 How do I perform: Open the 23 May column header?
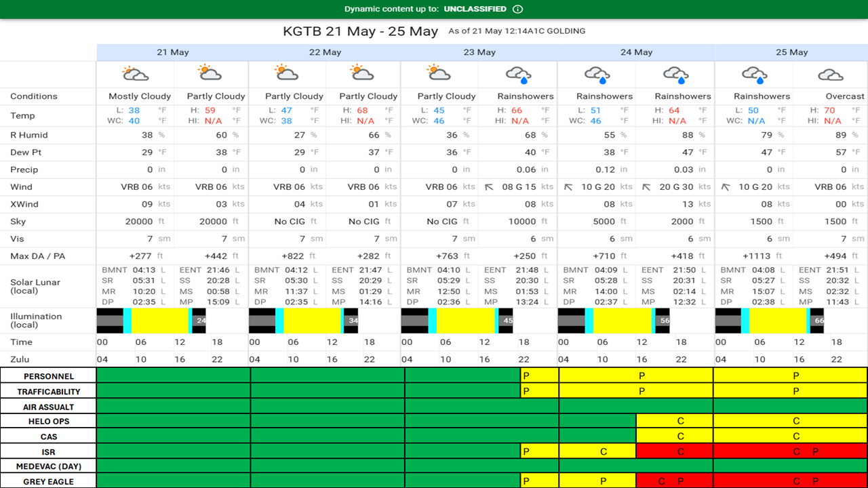pyautogui.click(x=479, y=52)
